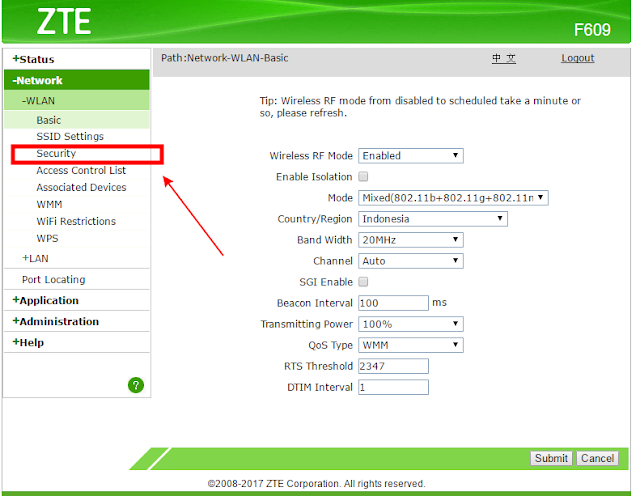Expand the LAN submenu
640x496 pixels.
[36, 258]
